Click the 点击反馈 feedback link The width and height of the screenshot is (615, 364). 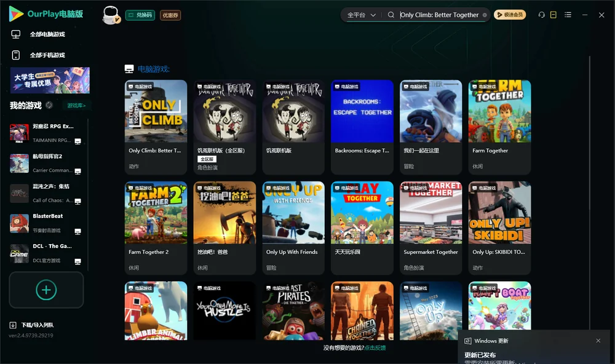click(x=375, y=347)
